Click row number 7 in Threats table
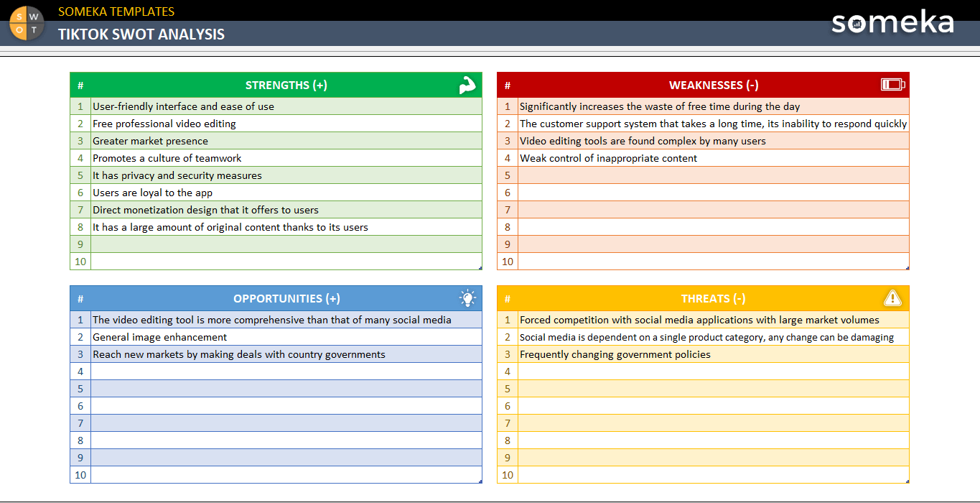Screen dimensions: 980x503 [x=508, y=423]
